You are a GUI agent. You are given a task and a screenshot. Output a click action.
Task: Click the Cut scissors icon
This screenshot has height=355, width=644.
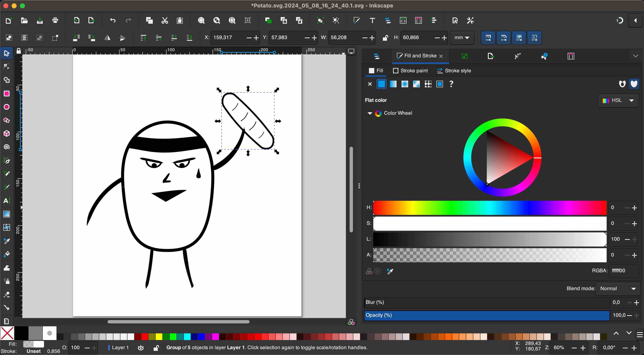pyautogui.click(x=165, y=21)
